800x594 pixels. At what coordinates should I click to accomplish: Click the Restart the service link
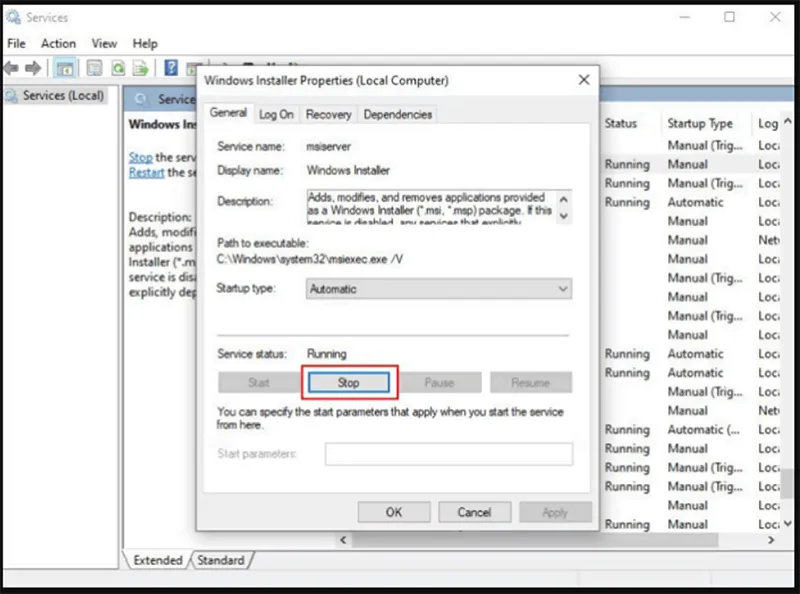click(146, 172)
